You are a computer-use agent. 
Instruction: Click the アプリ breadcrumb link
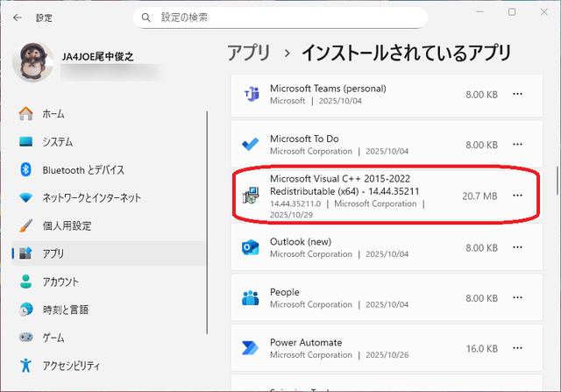(x=249, y=53)
